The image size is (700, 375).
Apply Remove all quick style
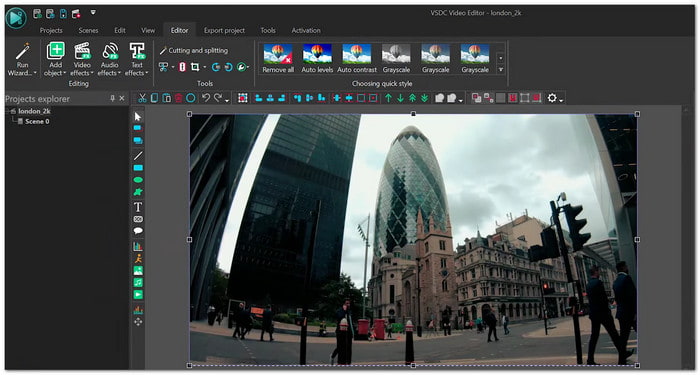pyautogui.click(x=278, y=58)
